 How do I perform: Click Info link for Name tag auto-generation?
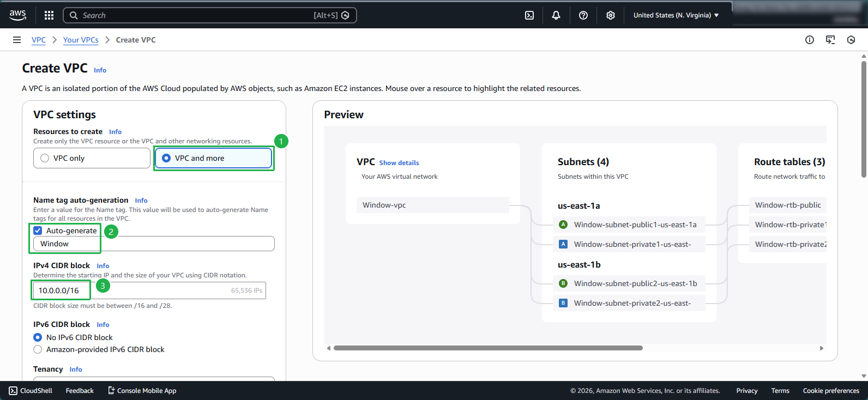tap(141, 201)
